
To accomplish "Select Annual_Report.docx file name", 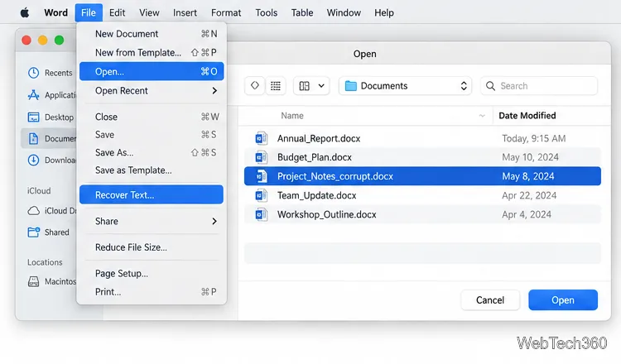I will (319, 138).
